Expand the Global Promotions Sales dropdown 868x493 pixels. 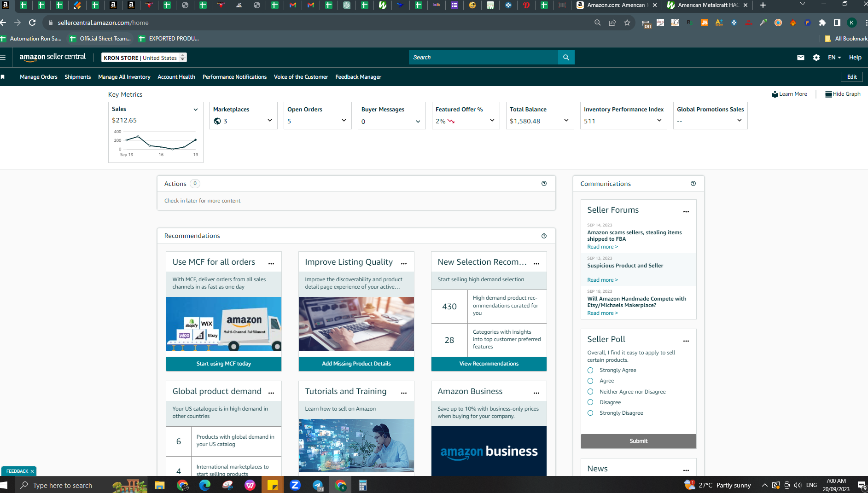click(740, 121)
